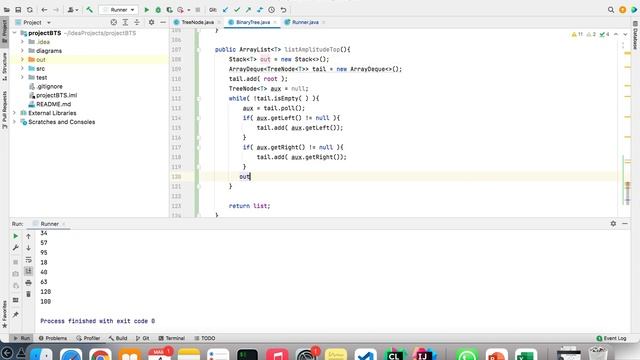Select opened file (target icon) in Project panel

114,22
